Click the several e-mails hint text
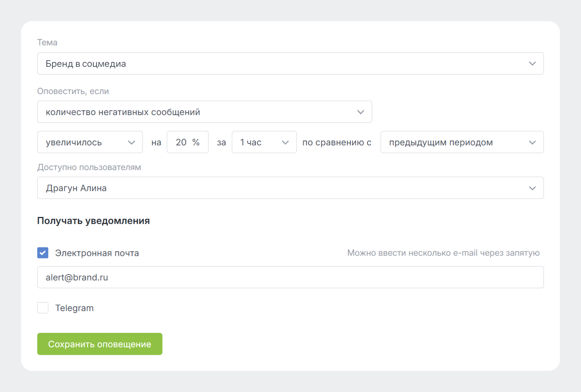Image resolution: width=581 pixels, height=392 pixels. click(x=443, y=253)
